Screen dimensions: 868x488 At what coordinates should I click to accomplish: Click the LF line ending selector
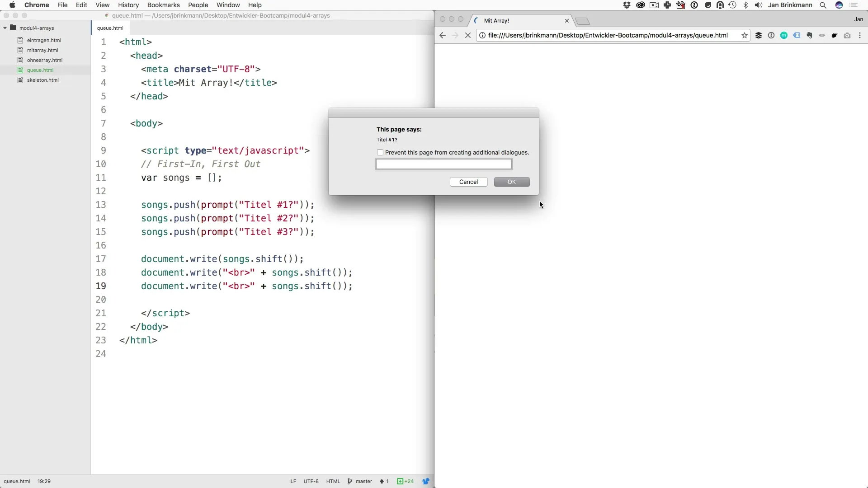(293, 481)
